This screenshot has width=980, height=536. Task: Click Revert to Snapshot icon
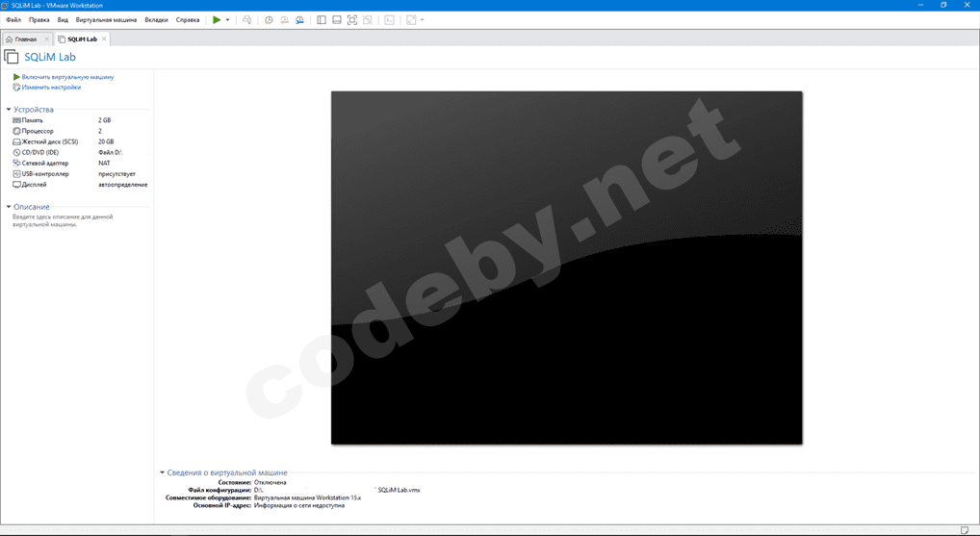[x=284, y=20]
